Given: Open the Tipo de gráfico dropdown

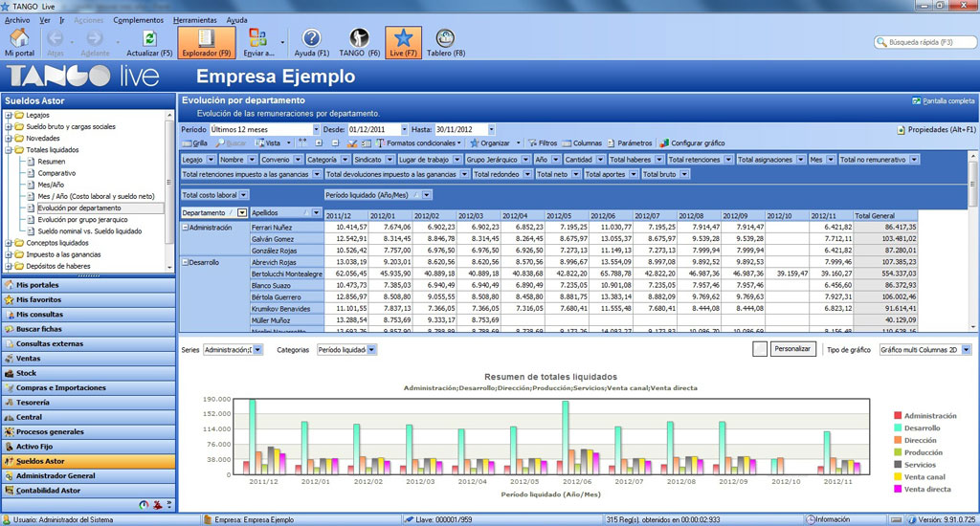Looking at the screenshot, I should [x=967, y=350].
